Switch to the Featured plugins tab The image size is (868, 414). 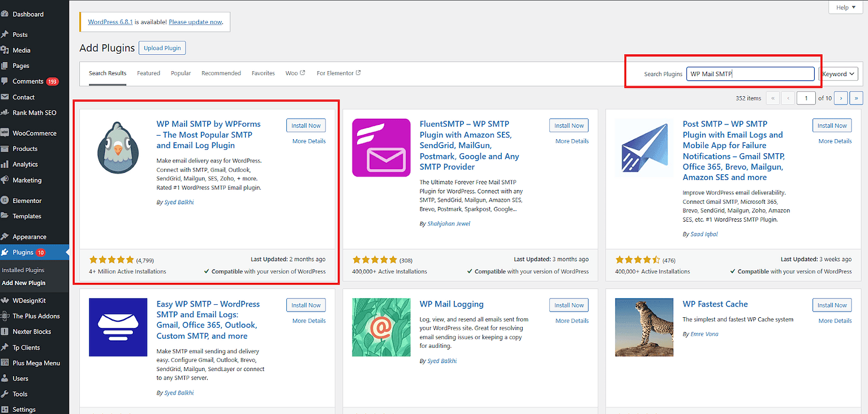coord(148,73)
